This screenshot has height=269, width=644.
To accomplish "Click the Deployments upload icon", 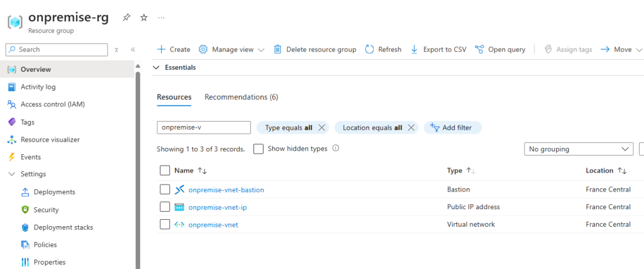I will click(25, 192).
